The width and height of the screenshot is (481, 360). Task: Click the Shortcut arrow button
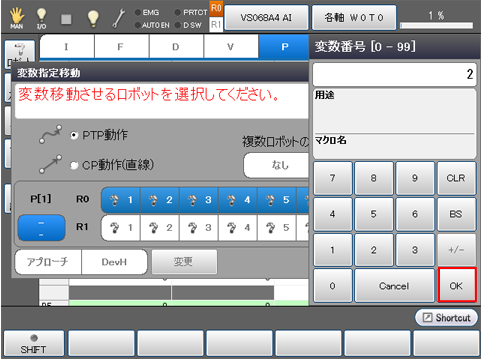[446, 318]
